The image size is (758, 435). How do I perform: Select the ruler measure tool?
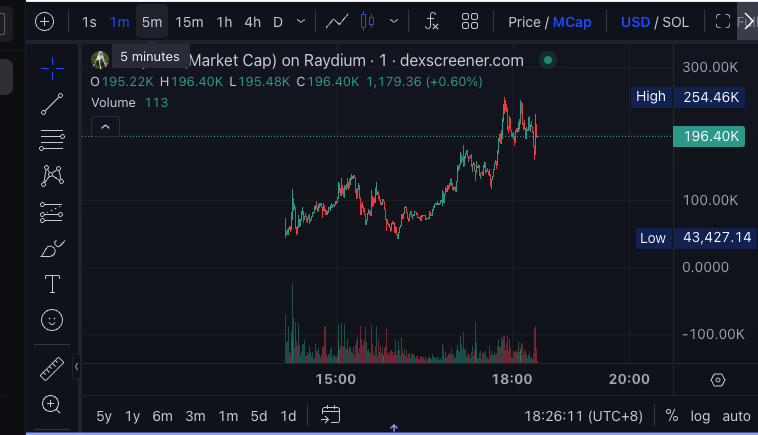(52, 369)
